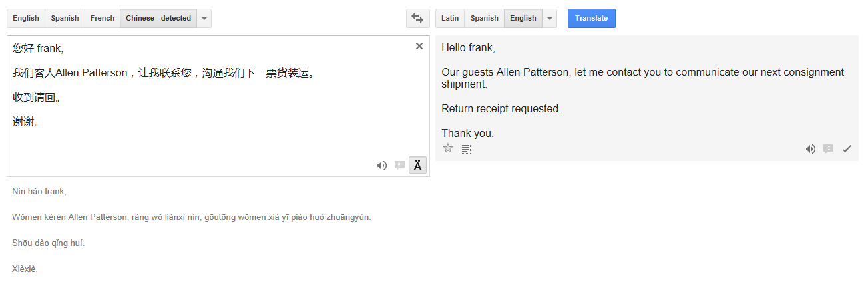This screenshot has width=868, height=288.
Task: Open the select-all translation text icon
Action: [x=466, y=148]
